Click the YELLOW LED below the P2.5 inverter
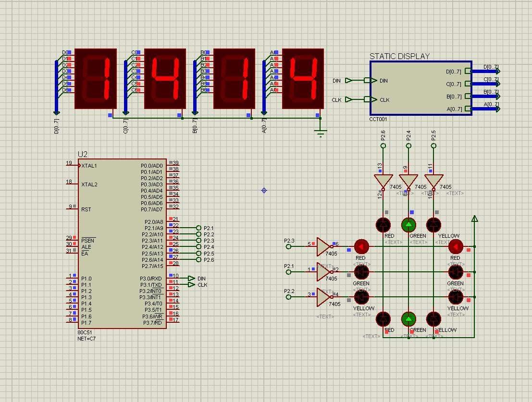 pos(433,225)
